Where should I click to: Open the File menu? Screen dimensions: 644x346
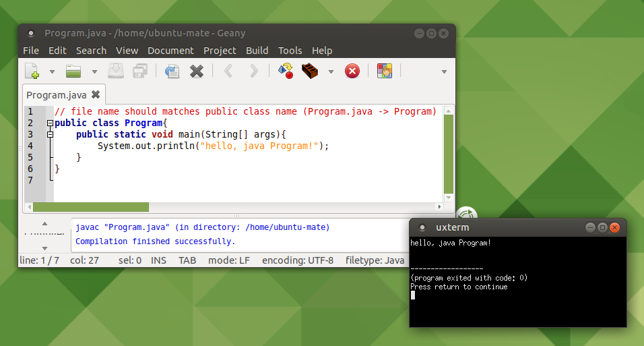pyautogui.click(x=31, y=51)
